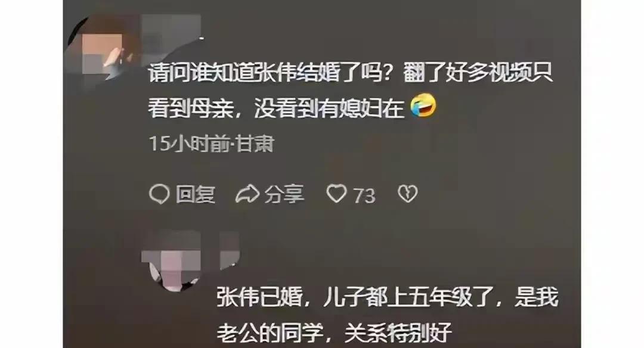644x348 pixels.
Task: Tap the phrase 翻了好多视频只
Action: pos(477,73)
